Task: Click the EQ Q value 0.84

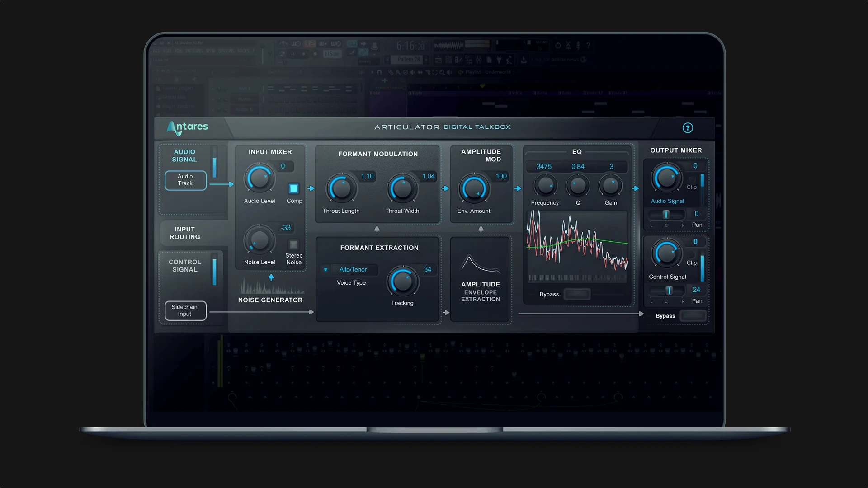Action: point(578,167)
